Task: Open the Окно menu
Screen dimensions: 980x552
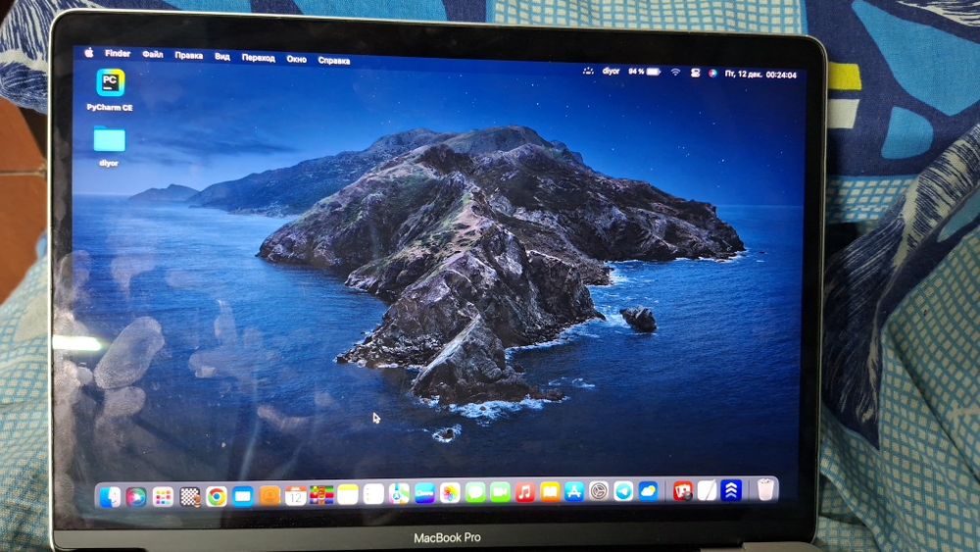Action: pyautogui.click(x=296, y=60)
